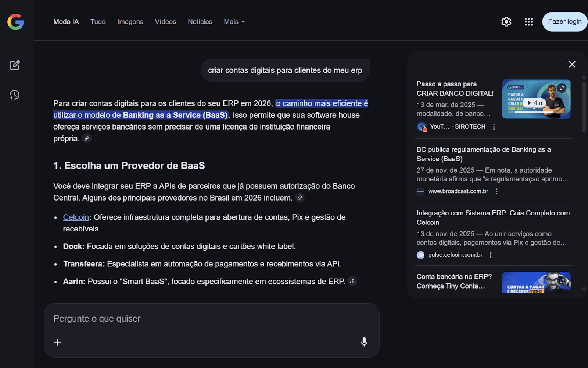The height and width of the screenshot is (368, 588).
Task: Switch to Tudo tab
Action: pyautogui.click(x=98, y=22)
